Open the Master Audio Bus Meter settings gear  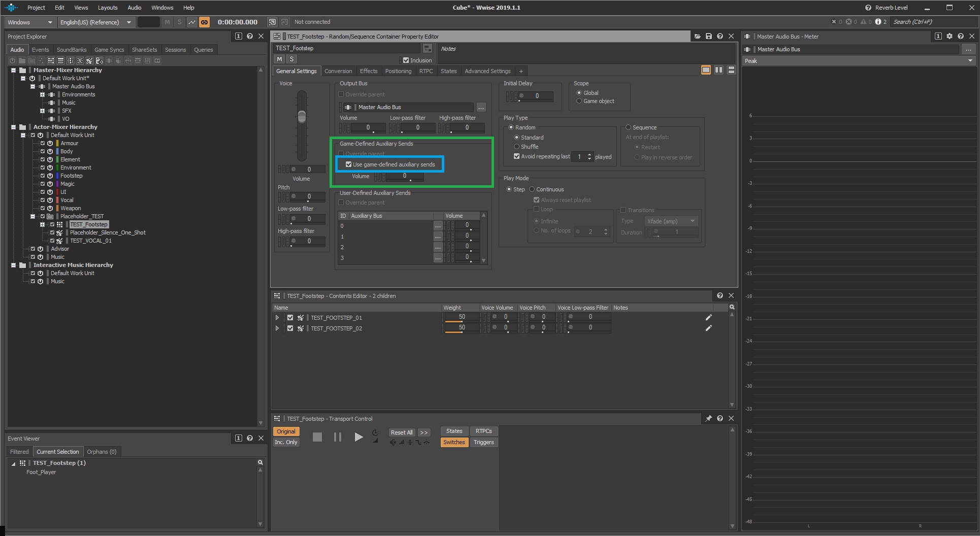(949, 36)
